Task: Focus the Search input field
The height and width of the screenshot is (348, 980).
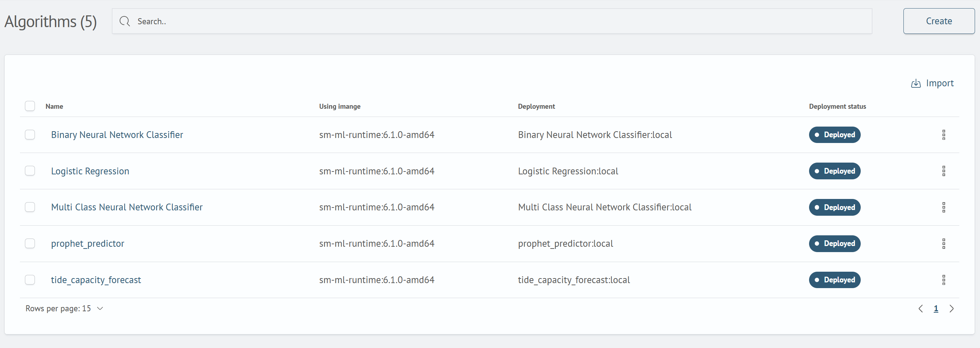Action: tap(492, 21)
